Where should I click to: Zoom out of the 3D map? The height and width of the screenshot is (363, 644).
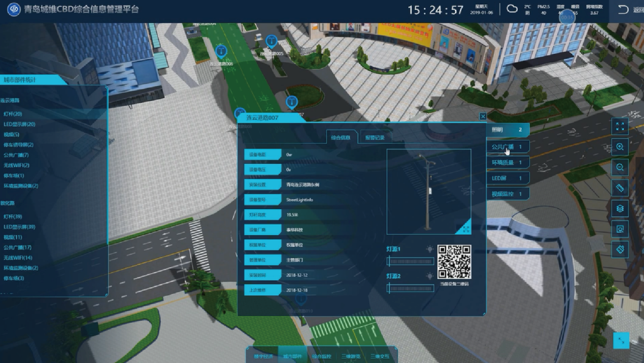pyautogui.click(x=620, y=168)
